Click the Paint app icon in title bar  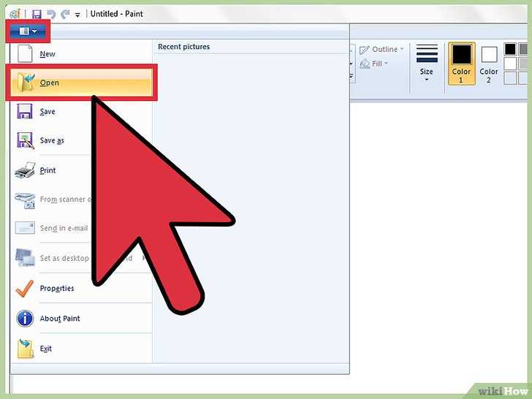pyautogui.click(x=15, y=15)
